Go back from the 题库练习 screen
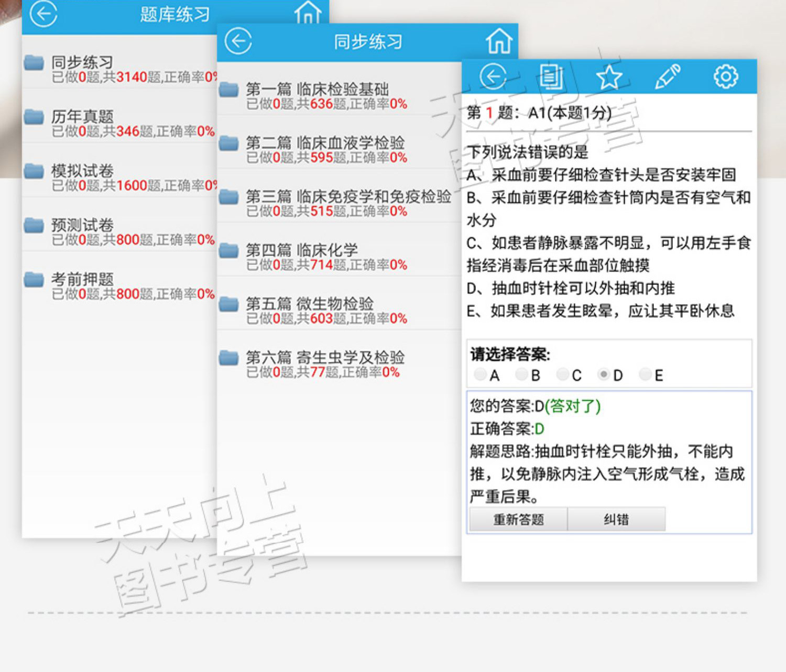Screen dimensions: 786x672 pyautogui.click(x=43, y=13)
